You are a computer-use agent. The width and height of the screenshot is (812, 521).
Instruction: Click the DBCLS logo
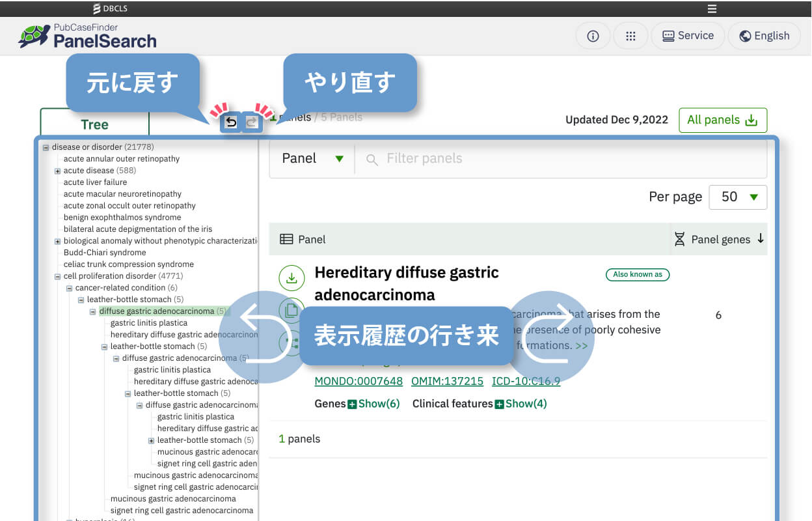coord(109,8)
